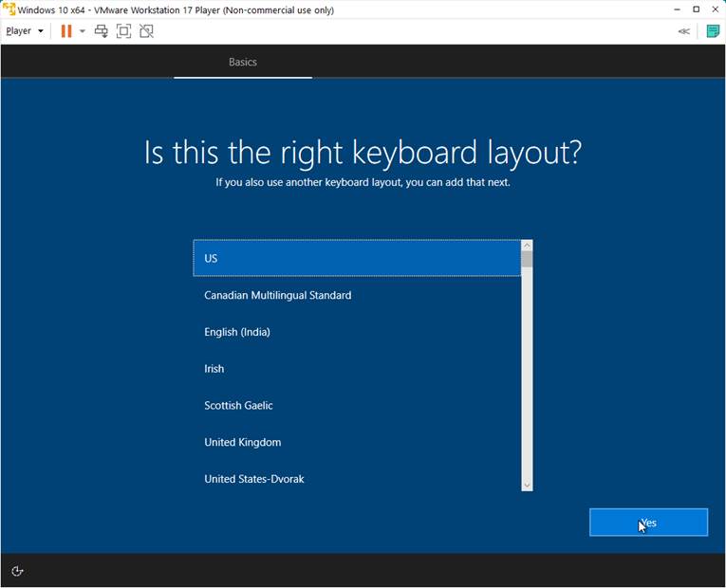Choose Scottish Gaelic from the list
Image resolution: width=726 pixels, height=588 pixels.
point(357,406)
